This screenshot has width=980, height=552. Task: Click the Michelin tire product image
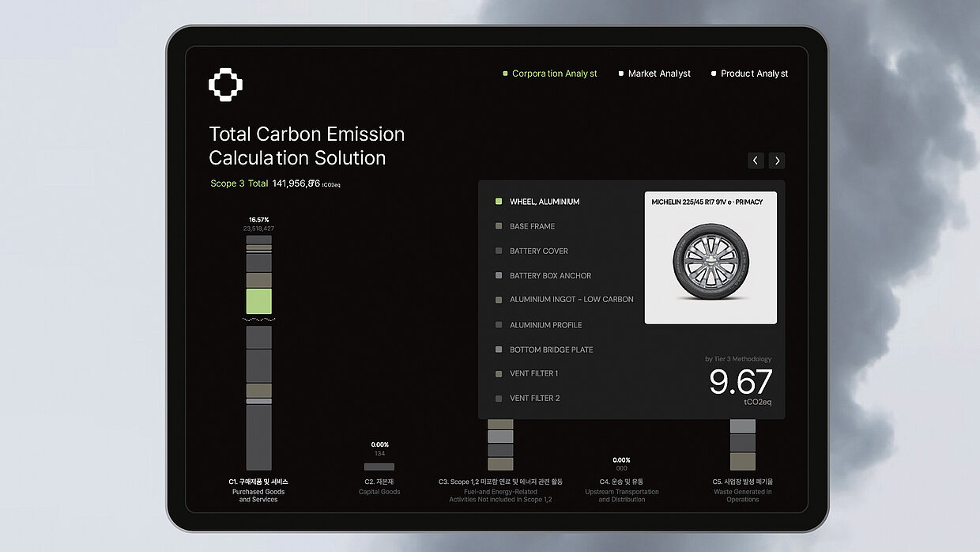tap(710, 260)
